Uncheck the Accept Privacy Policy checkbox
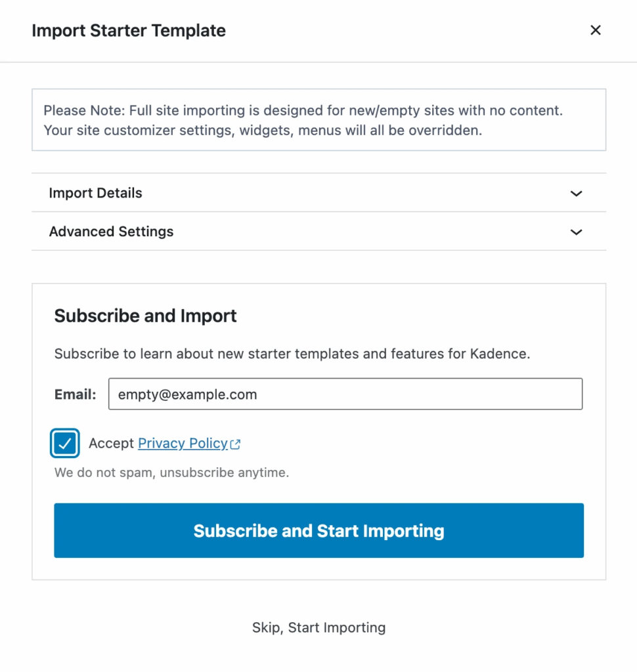The height and width of the screenshot is (672, 637). (65, 444)
